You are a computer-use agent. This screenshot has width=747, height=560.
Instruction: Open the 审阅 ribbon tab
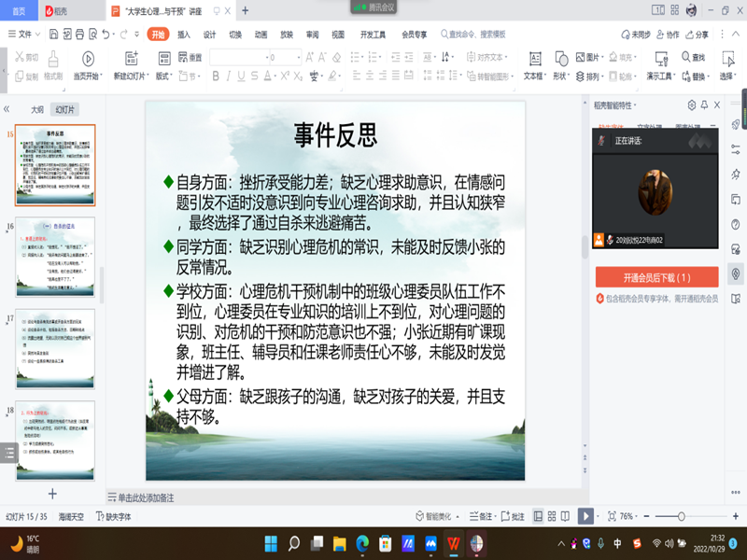tap(312, 34)
